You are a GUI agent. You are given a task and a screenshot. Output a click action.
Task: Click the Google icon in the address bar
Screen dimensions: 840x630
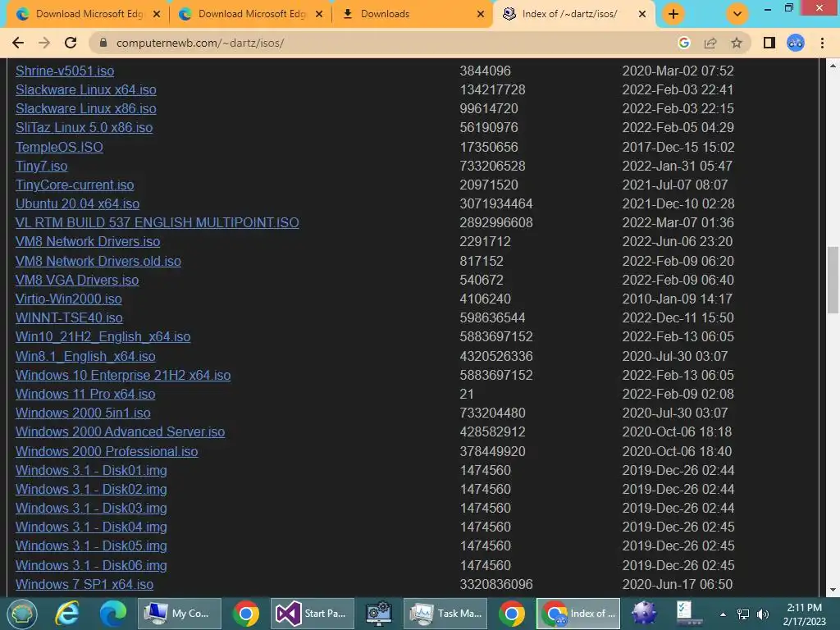pyautogui.click(x=683, y=43)
